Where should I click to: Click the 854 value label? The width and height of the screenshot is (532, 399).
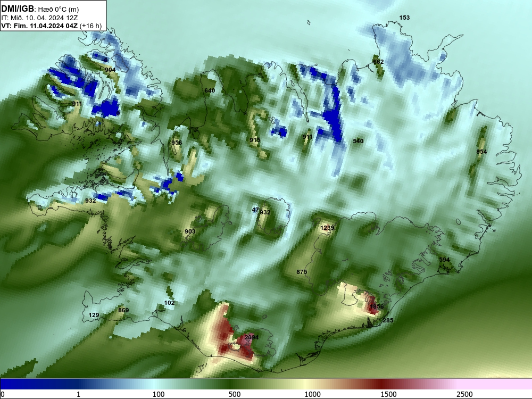click(x=481, y=152)
